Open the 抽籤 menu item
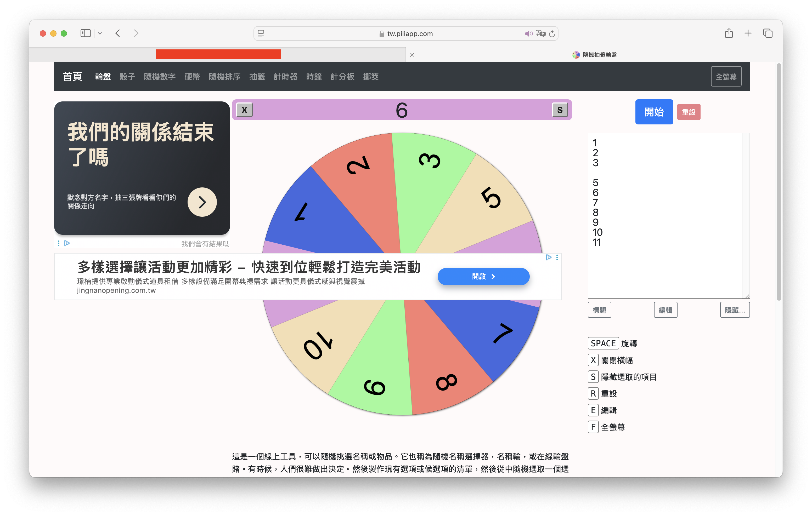The height and width of the screenshot is (516, 812). pyautogui.click(x=257, y=77)
